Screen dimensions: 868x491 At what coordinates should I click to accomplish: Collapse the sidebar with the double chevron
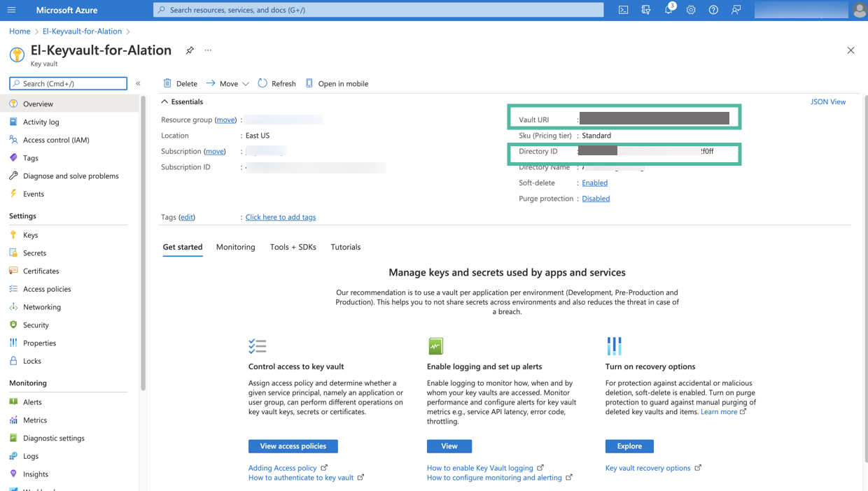click(x=138, y=83)
